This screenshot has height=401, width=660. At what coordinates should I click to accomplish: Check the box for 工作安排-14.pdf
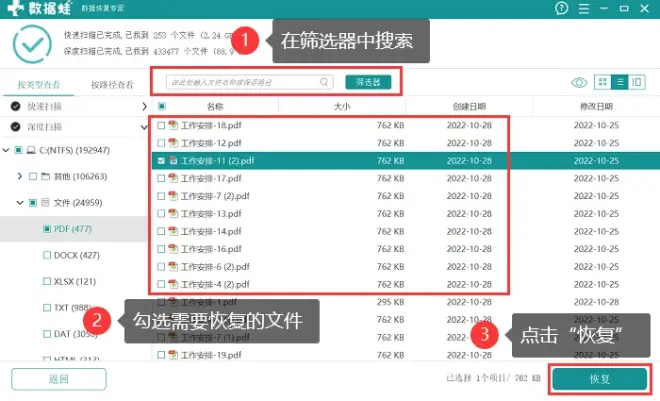(161, 231)
